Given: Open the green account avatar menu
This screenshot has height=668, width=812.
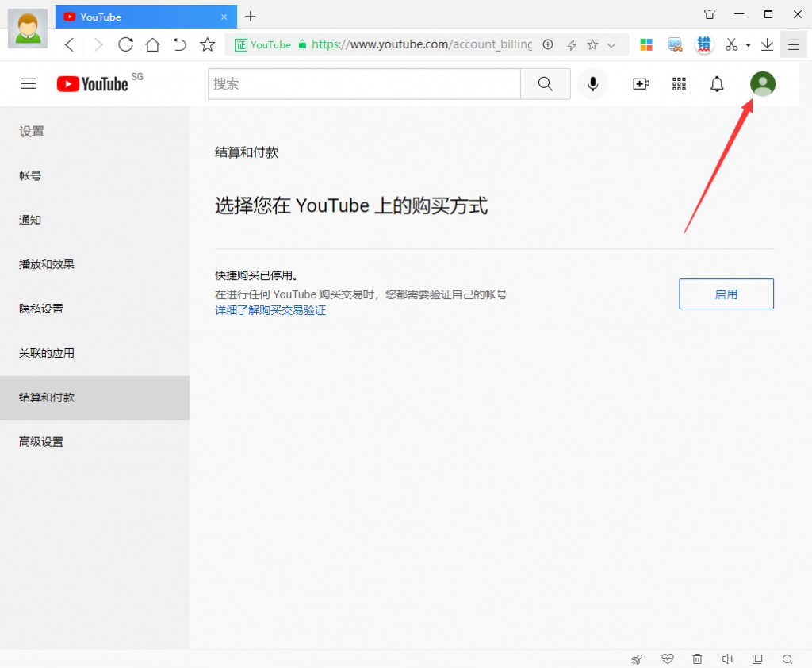Looking at the screenshot, I should pyautogui.click(x=763, y=84).
